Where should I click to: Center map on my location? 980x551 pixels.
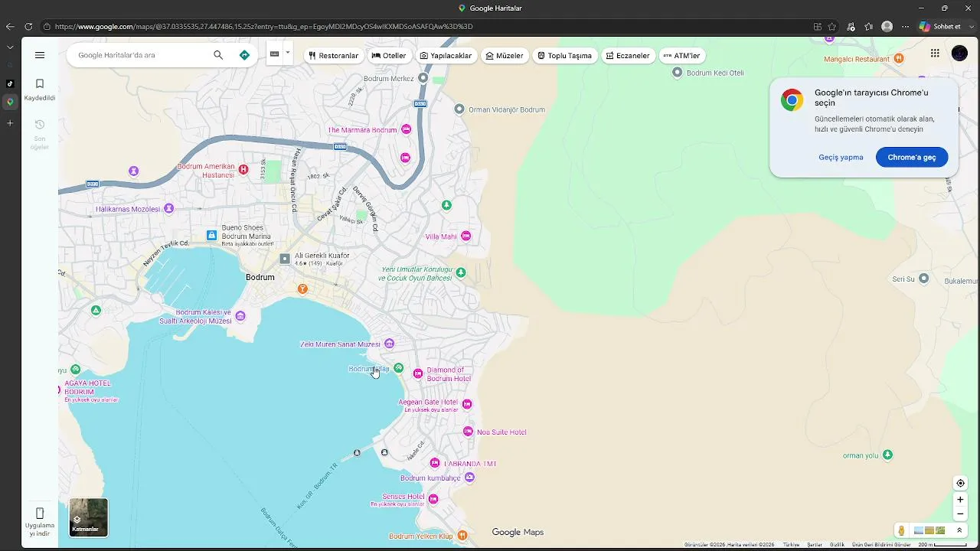click(x=960, y=483)
